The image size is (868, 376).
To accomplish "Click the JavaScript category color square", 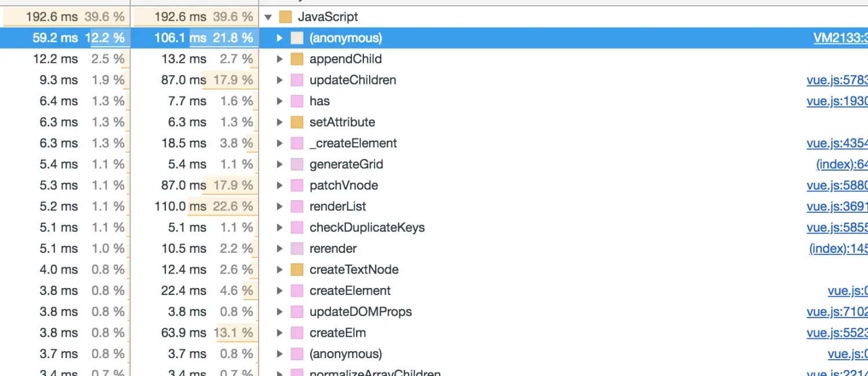I will pyautogui.click(x=285, y=17).
